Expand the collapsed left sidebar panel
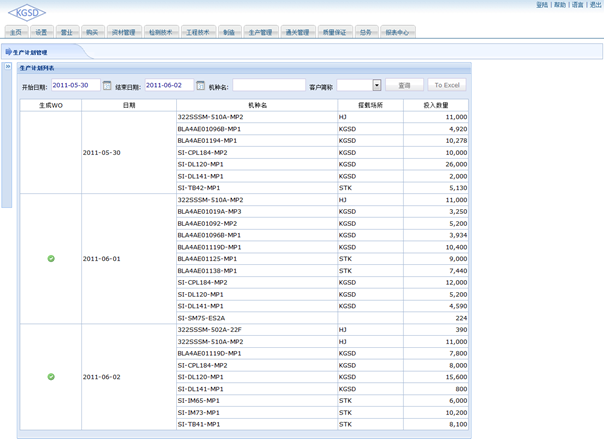Image resolution: width=604 pixels, height=439 pixels. tap(7, 66)
